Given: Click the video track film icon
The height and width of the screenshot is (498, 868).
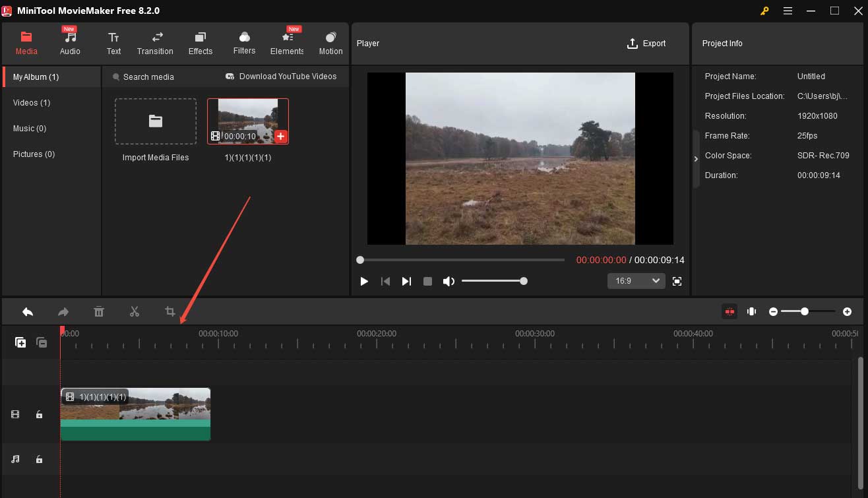Looking at the screenshot, I should 16,414.
